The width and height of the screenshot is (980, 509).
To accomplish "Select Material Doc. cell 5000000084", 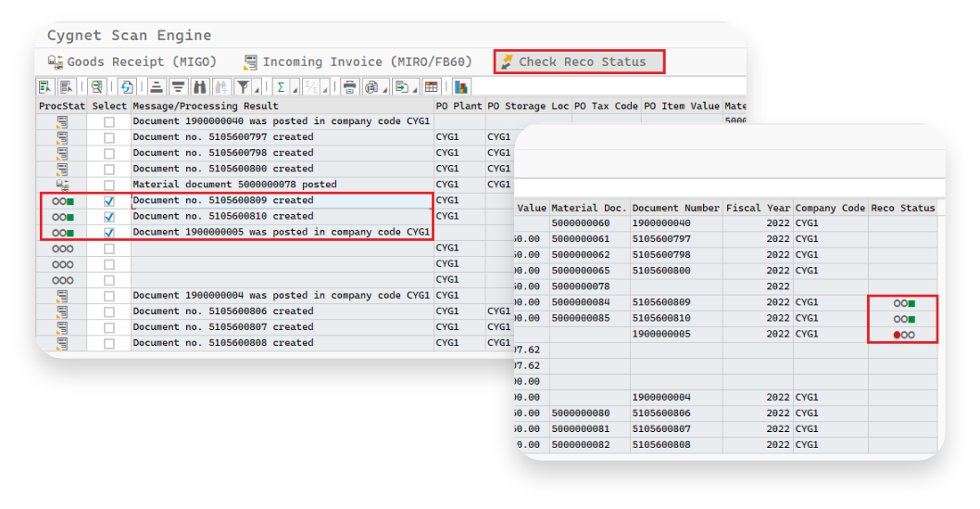I will click(589, 302).
